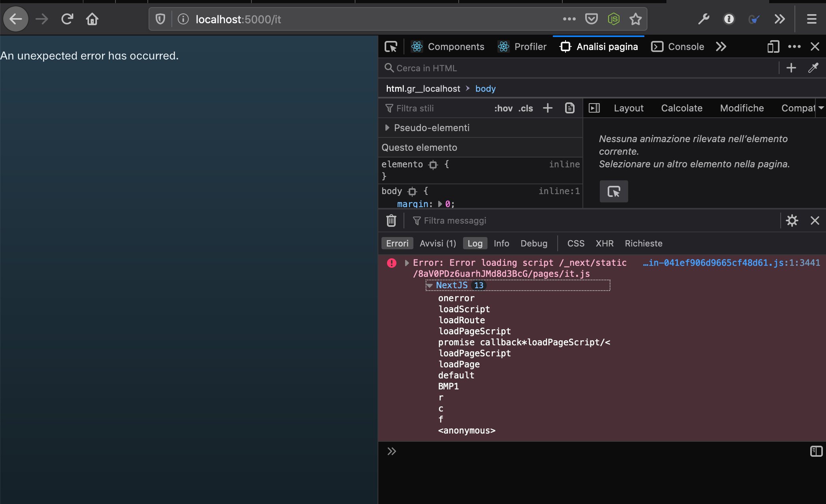This screenshot has width=826, height=504.
Task: Open console settings gear
Action: click(x=792, y=220)
